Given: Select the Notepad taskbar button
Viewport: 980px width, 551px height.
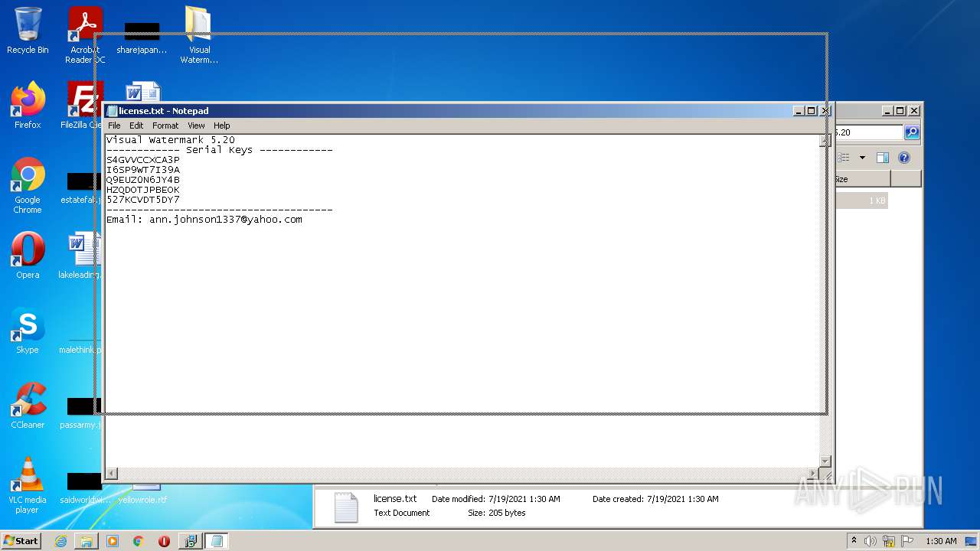Looking at the screenshot, I should click(217, 541).
